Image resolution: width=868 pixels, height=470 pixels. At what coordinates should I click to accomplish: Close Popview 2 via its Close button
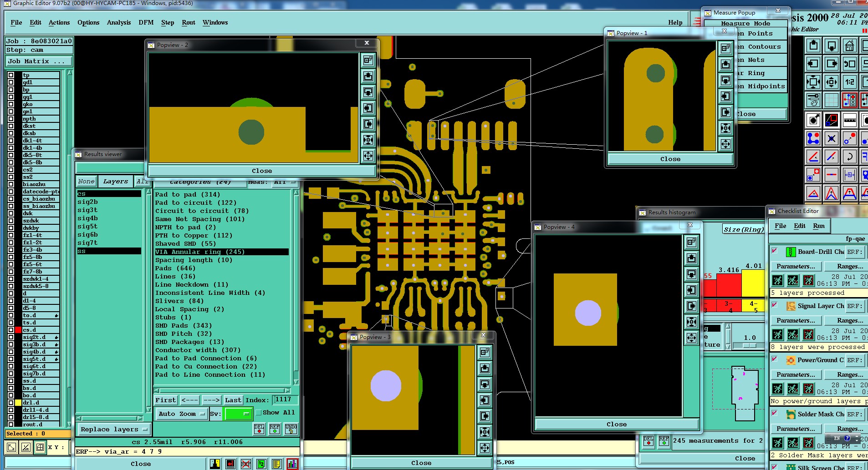(x=262, y=171)
